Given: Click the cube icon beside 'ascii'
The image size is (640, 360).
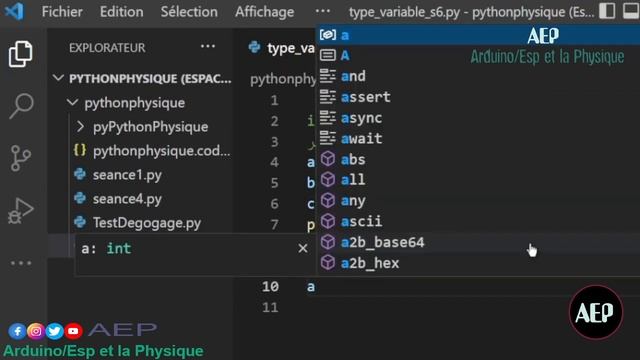Looking at the screenshot, I should [x=328, y=221].
